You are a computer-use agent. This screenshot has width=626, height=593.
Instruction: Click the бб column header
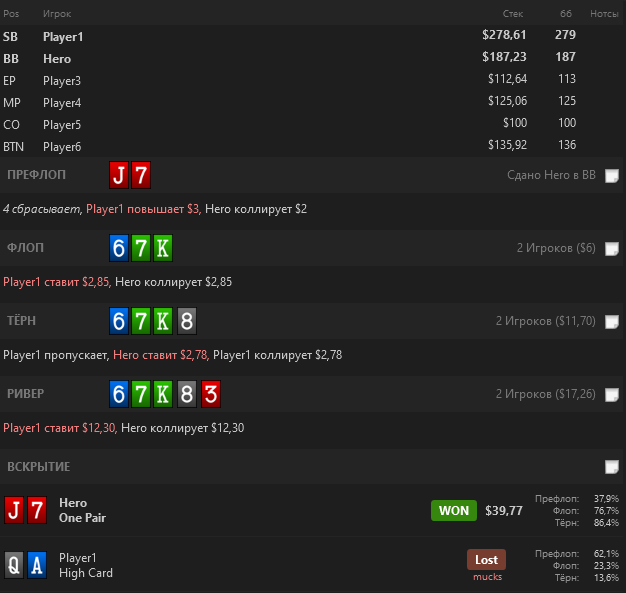point(566,14)
